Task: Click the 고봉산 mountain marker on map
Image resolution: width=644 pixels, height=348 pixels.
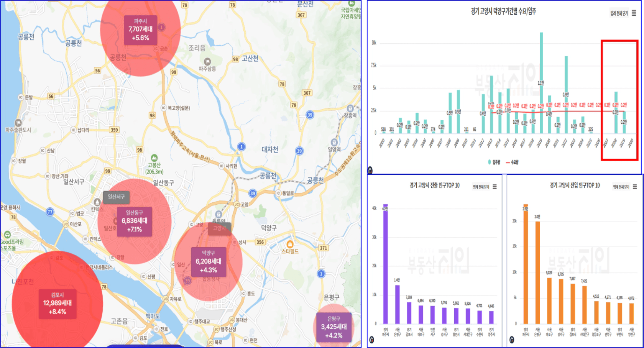Action: (154, 158)
